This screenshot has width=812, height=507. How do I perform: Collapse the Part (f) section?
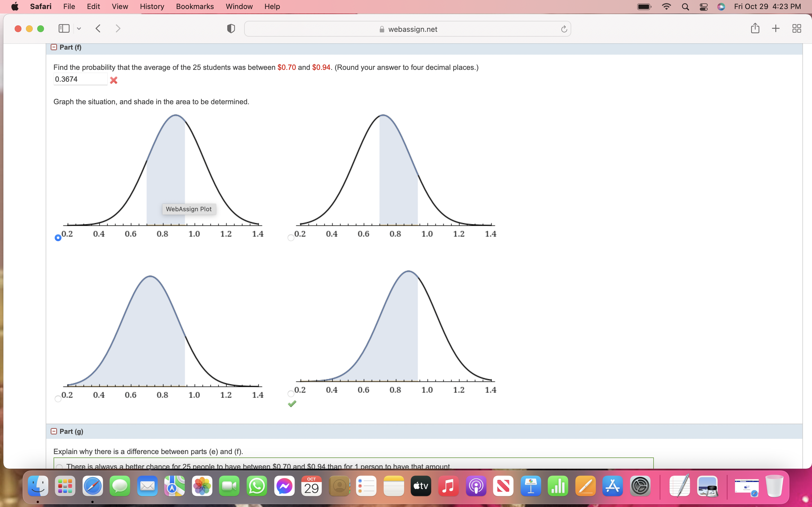[x=54, y=47]
